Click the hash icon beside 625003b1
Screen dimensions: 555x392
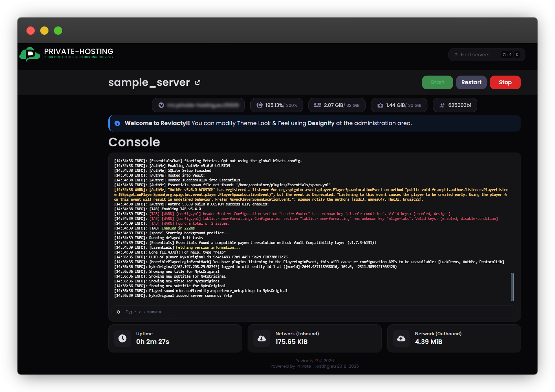coord(442,105)
